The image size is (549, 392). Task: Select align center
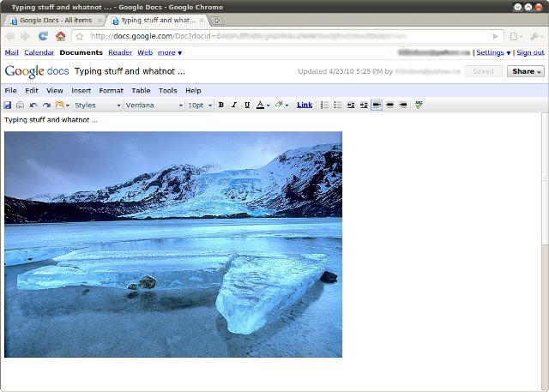[389, 105]
